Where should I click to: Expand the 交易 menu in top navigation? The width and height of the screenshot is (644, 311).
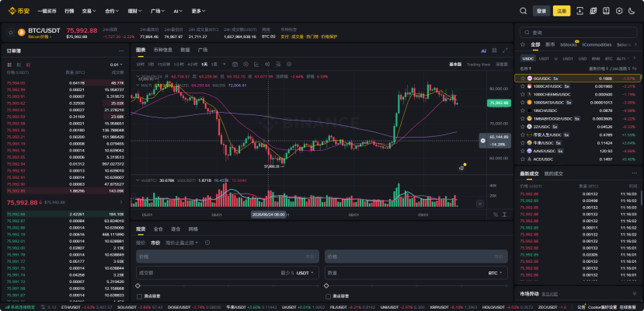(x=89, y=11)
